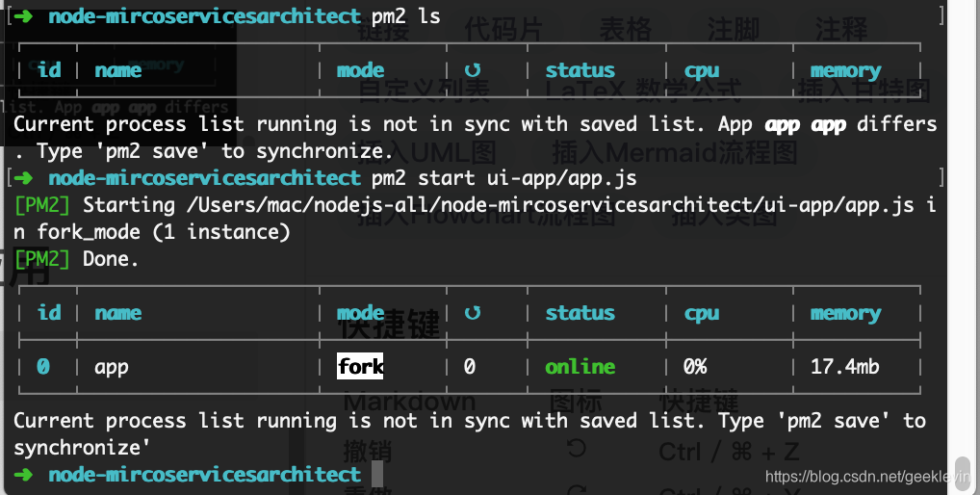Click green arrow on the last empty prompt
The width and height of the screenshot is (980, 495).
[24, 475]
